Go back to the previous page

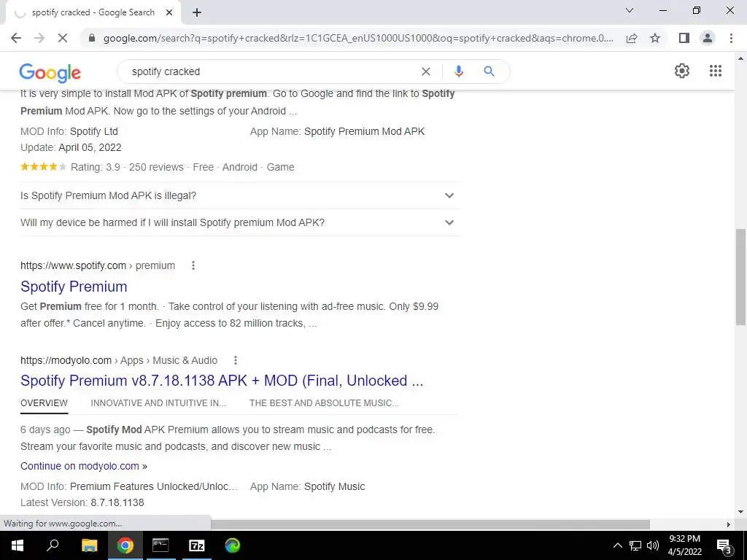click(16, 38)
